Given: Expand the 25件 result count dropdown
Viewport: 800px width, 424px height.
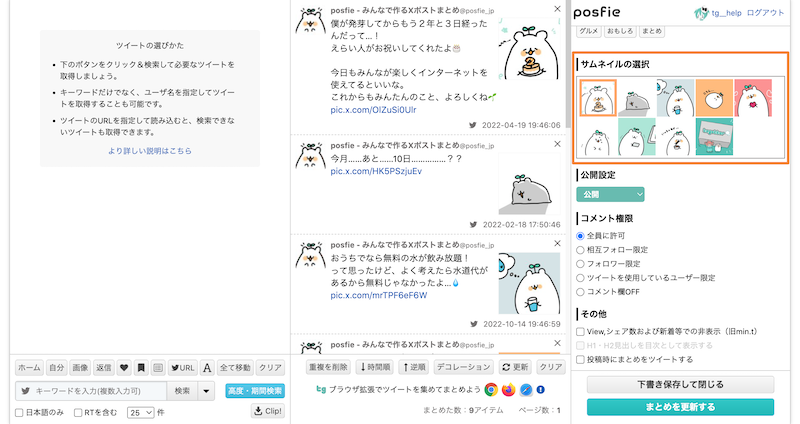Looking at the screenshot, I should pyautogui.click(x=141, y=412).
